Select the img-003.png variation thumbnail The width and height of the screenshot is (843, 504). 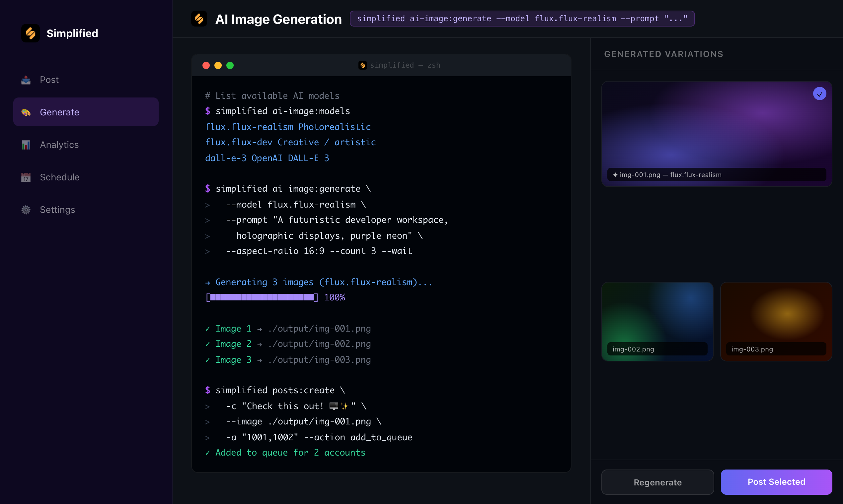pos(776,321)
